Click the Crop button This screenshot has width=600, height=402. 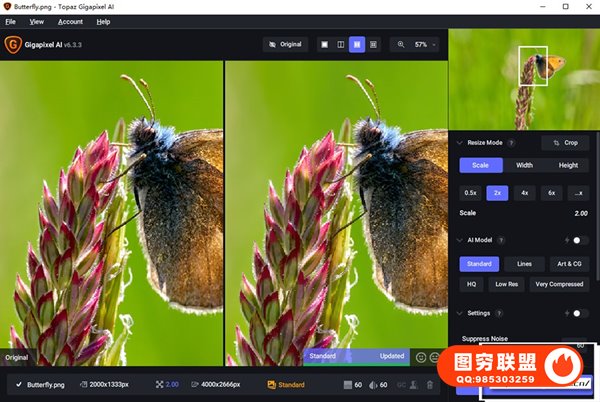click(x=566, y=143)
